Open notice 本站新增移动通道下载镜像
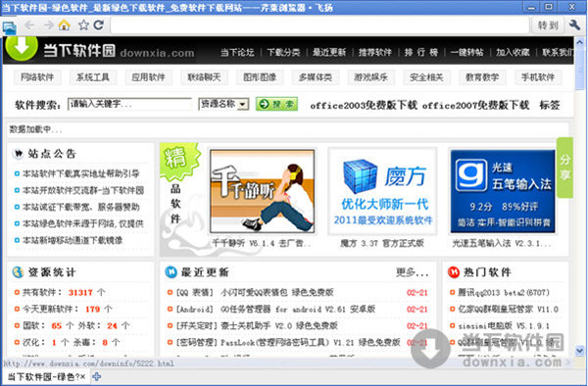This screenshot has height=386, width=588. (73, 240)
